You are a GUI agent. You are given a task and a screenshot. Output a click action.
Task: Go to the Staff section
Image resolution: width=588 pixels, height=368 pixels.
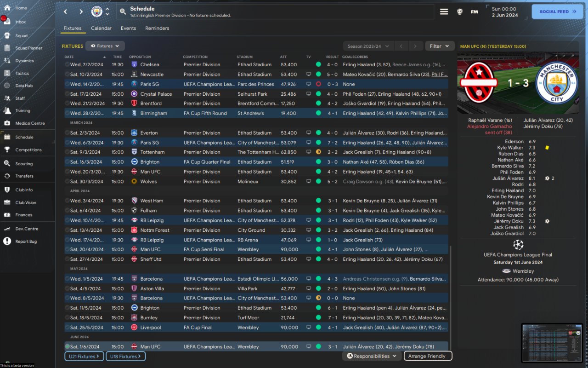tap(20, 98)
